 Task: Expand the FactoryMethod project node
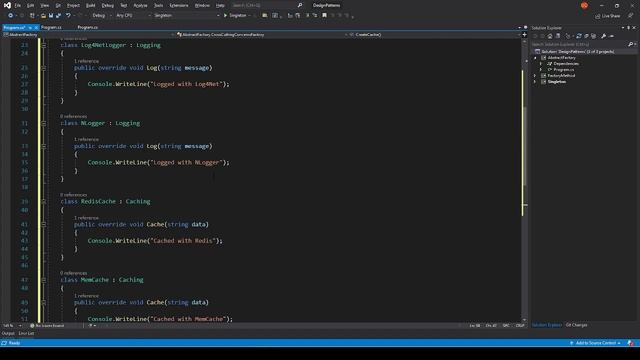click(x=536, y=76)
